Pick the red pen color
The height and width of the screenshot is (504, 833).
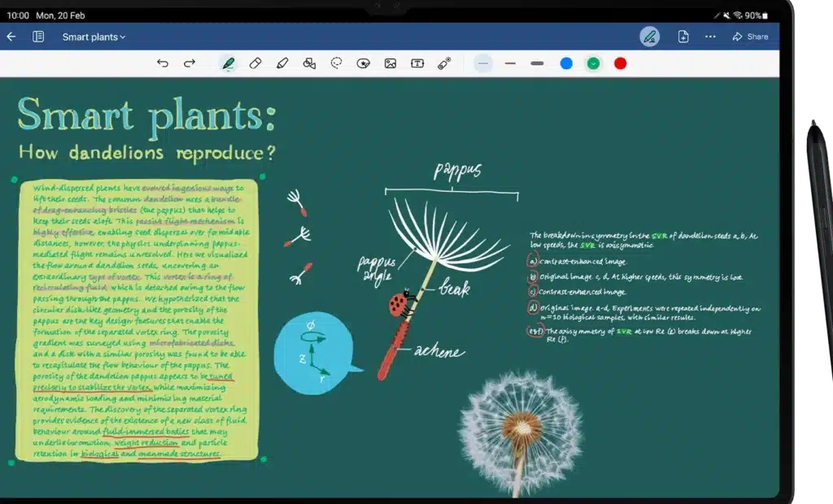pyautogui.click(x=620, y=63)
